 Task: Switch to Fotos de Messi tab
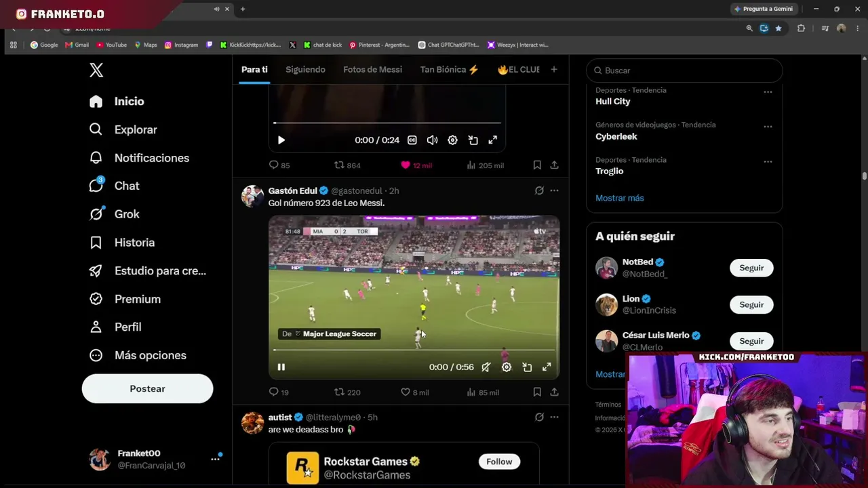tap(372, 69)
